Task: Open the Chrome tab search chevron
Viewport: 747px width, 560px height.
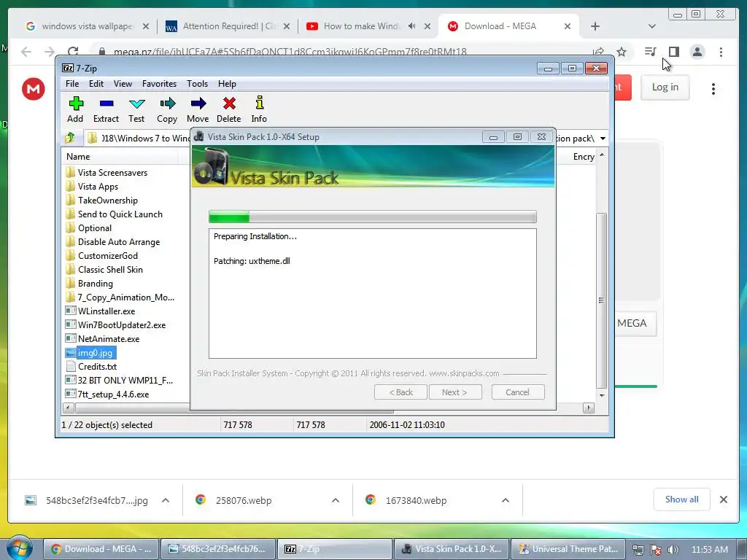Action: point(651,26)
